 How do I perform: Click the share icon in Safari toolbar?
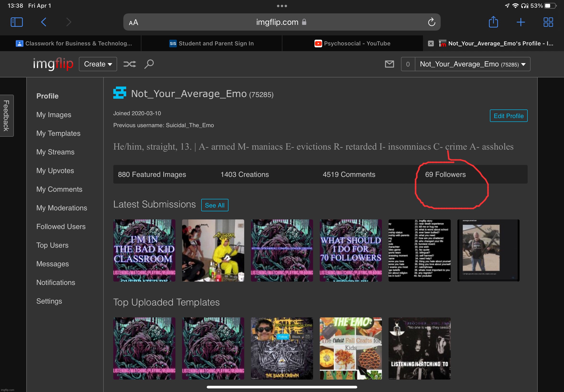pos(494,22)
